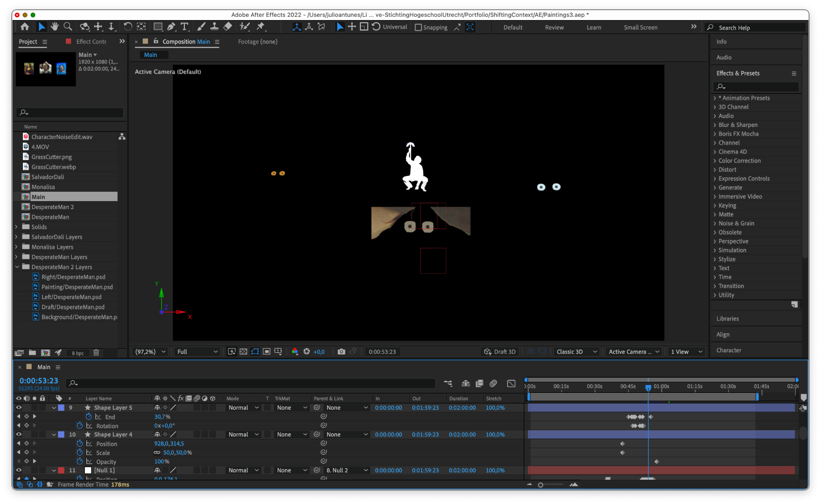Click the timeline current time indicator

648,387
